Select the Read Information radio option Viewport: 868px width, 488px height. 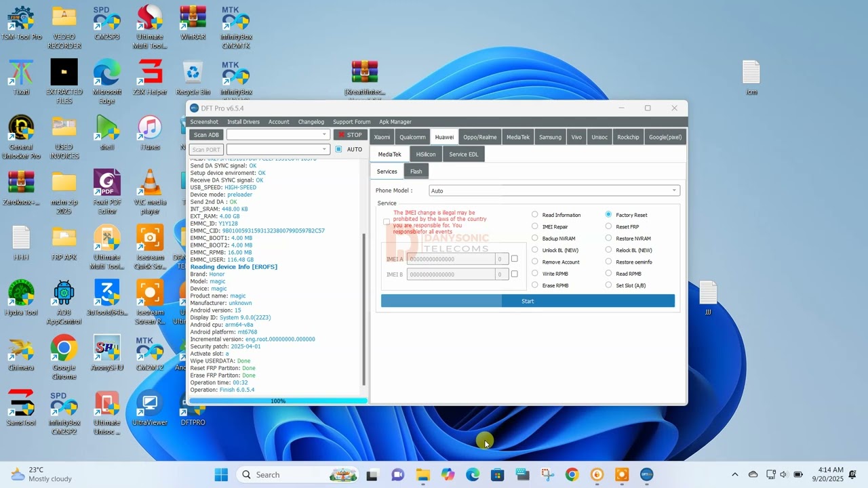535,215
